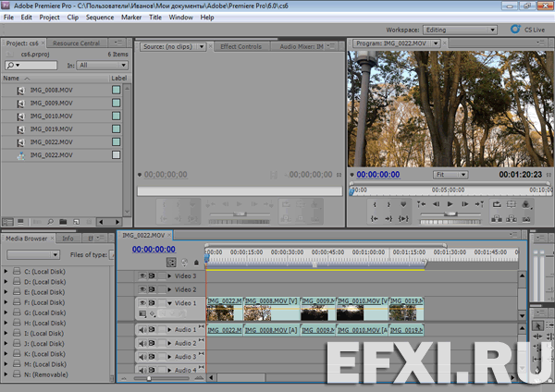The height and width of the screenshot is (392, 555).
Task: Open In: All filter dropdown
Action: click(102, 65)
